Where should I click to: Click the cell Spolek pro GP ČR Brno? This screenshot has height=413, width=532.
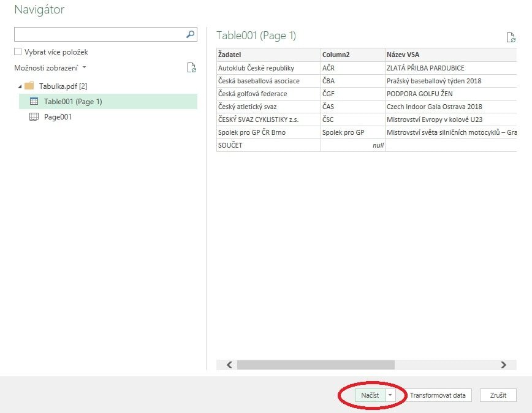[268, 132]
